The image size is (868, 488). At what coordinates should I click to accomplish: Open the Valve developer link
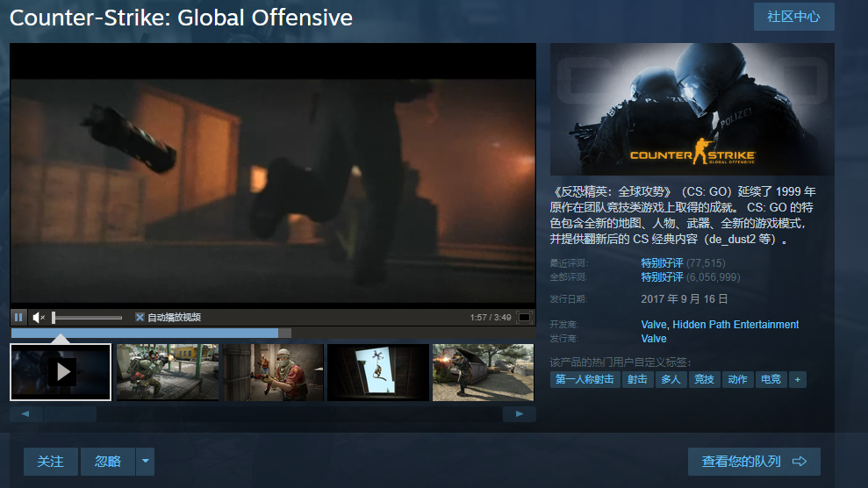(654, 324)
